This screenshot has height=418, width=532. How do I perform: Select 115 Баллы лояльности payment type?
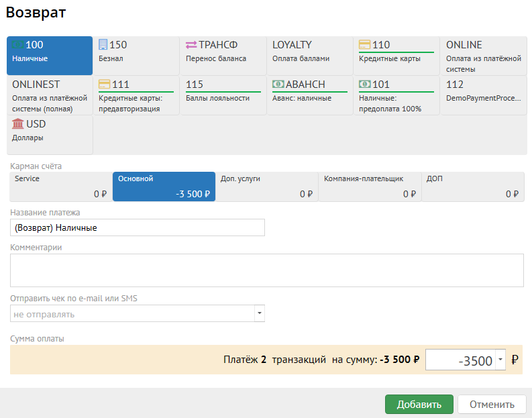223,91
